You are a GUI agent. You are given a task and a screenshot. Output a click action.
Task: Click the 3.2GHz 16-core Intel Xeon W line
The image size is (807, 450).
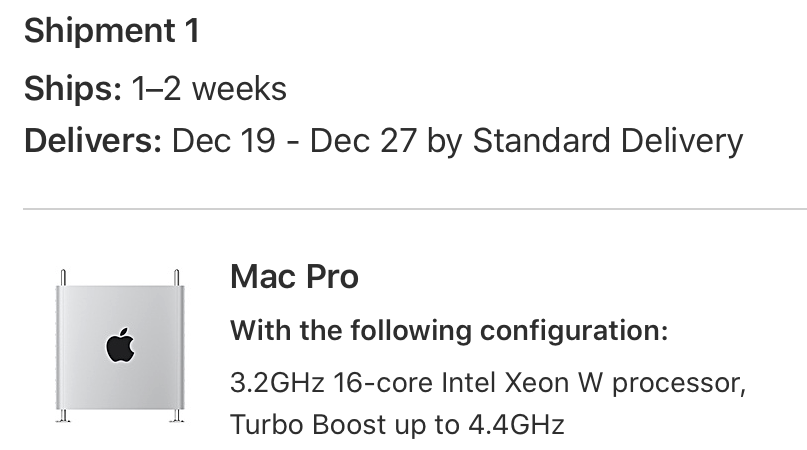[488, 383]
